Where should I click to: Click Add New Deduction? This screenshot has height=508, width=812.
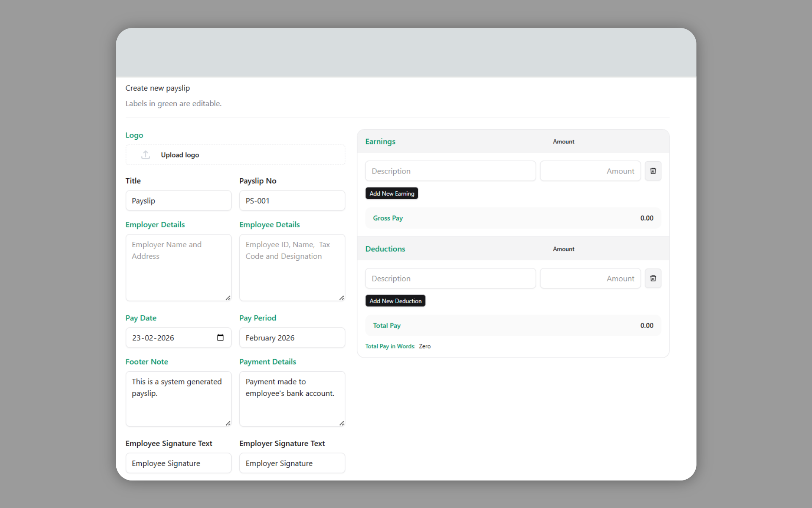[x=395, y=301]
